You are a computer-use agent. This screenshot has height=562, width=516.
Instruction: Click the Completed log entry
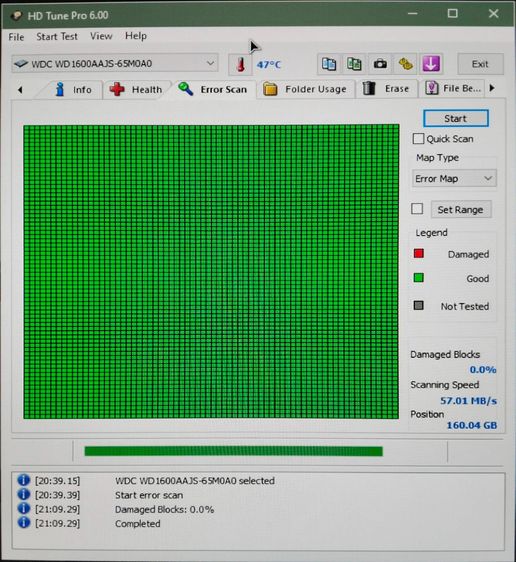click(x=138, y=524)
